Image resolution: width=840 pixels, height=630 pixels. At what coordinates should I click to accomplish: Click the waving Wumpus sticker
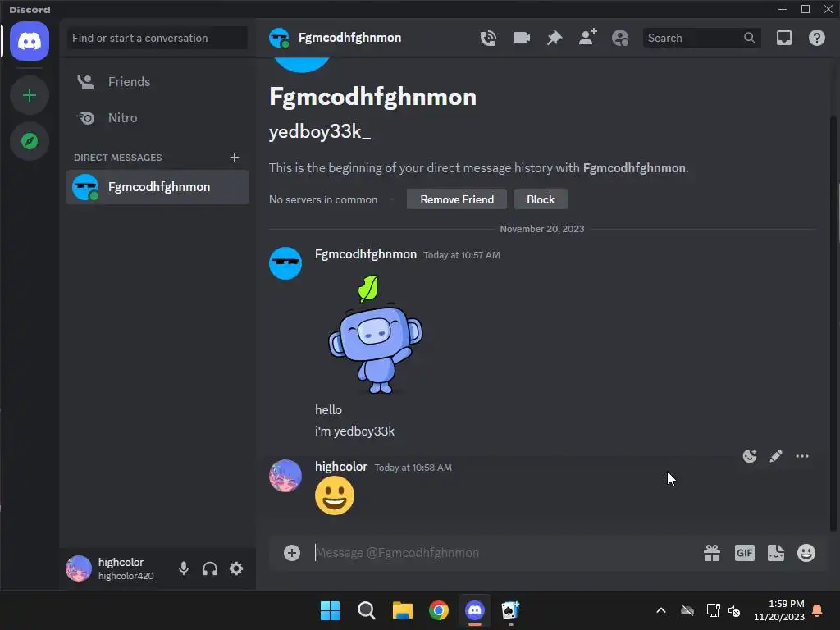click(375, 335)
